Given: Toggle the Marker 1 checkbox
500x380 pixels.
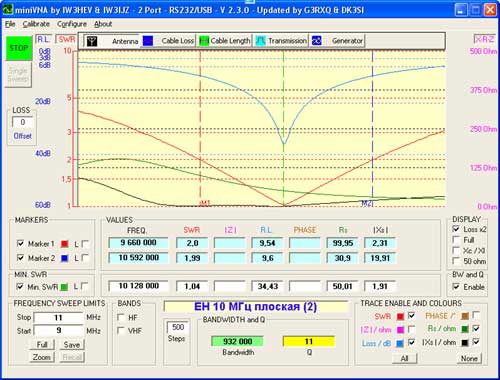Looking at the screenshot, I should [x=20, y=244].
